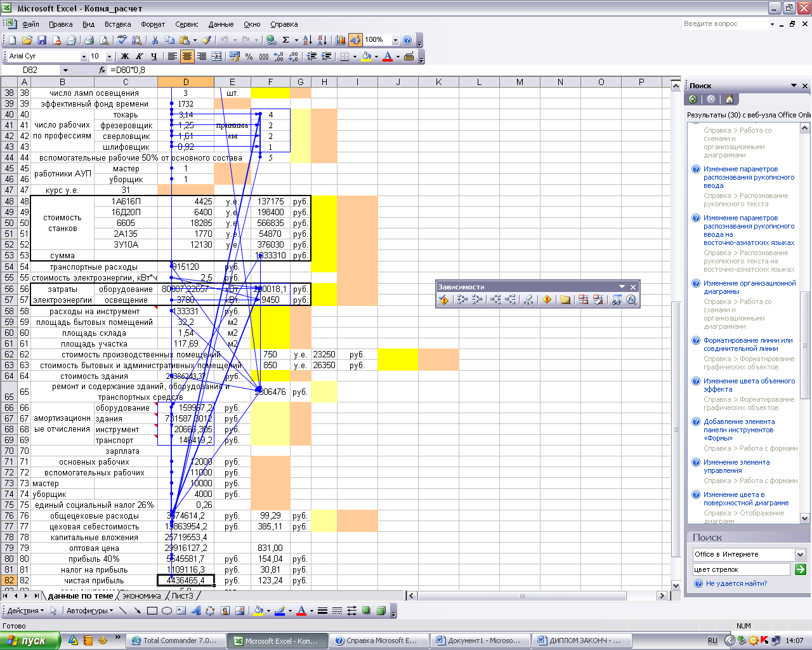Toggle center text alignment
This screenshot has width=812, height=650.
187,56
